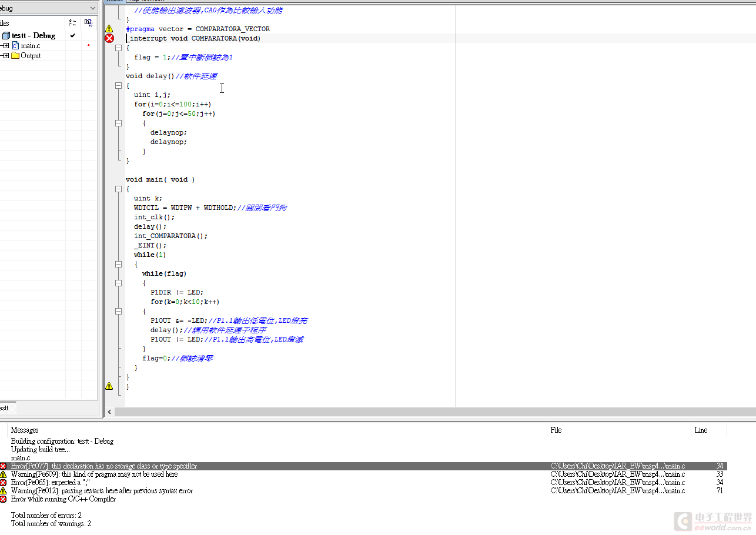Select the Error while running C/C++ Compiler line
Viewport: 756px width, 535px height.
tap(63, 499)
